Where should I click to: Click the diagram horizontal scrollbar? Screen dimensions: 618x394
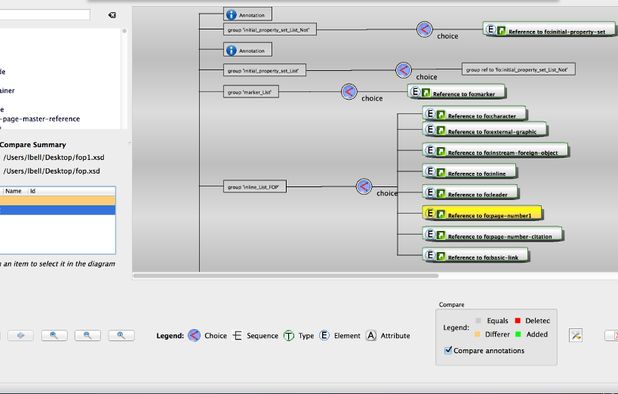[286, 276]
